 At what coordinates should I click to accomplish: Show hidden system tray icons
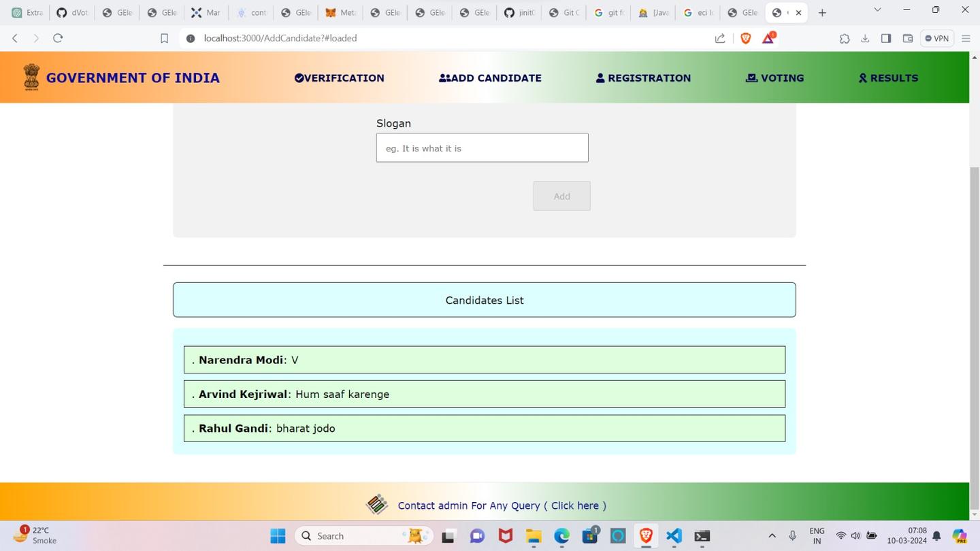click(772, 536)
